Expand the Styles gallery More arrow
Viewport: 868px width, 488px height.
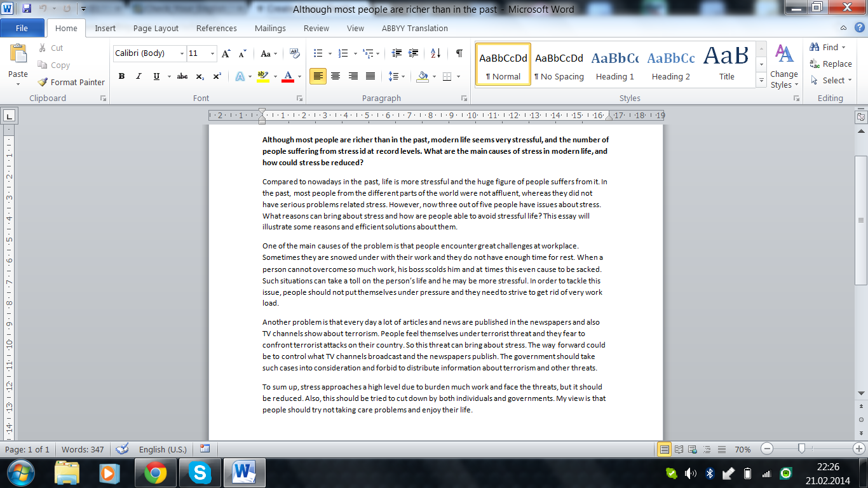click(x=762, y=81)
